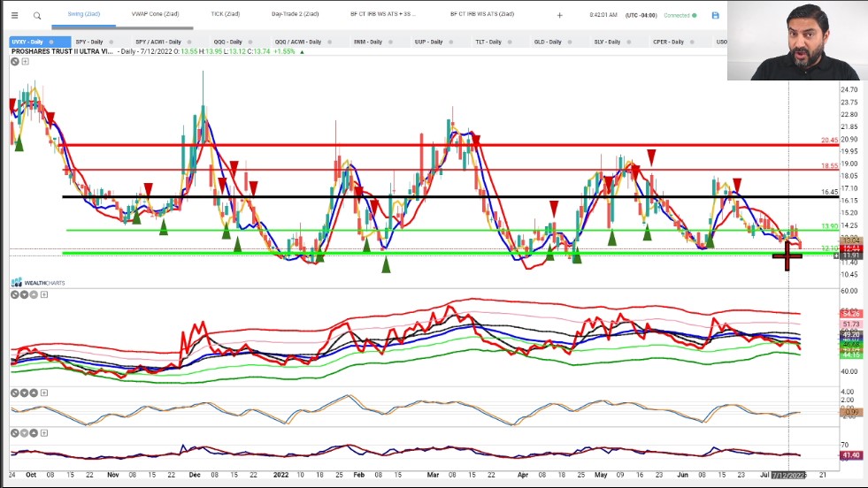
Task: Click the PROSHARES TRUST II ULTRA symbol title
Action: pos(62,51)
